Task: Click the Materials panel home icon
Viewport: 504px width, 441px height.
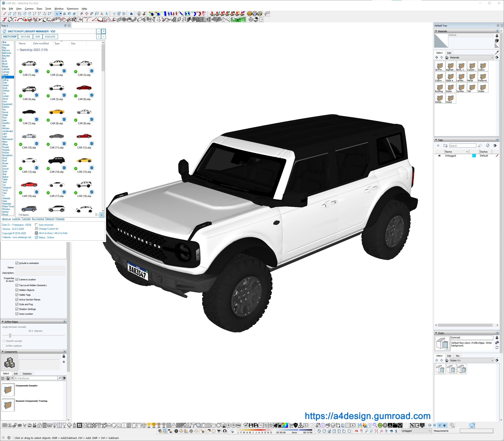Action: tap(447, 58)
